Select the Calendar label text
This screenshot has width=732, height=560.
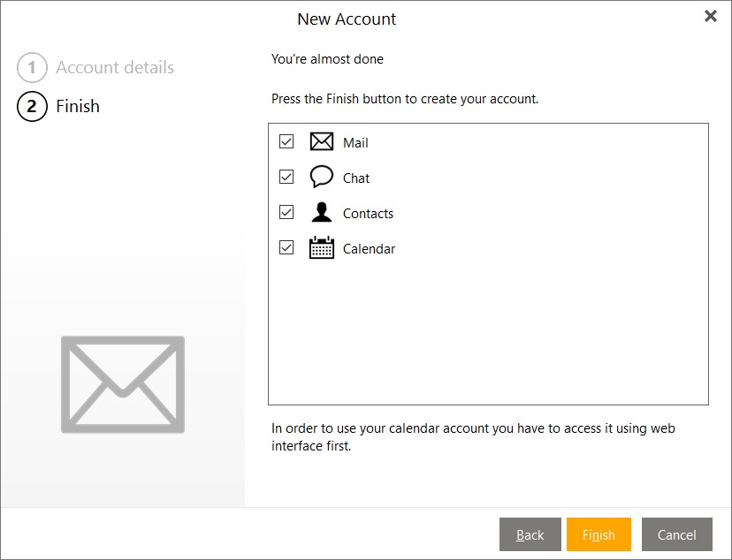(x=369, y=249)
